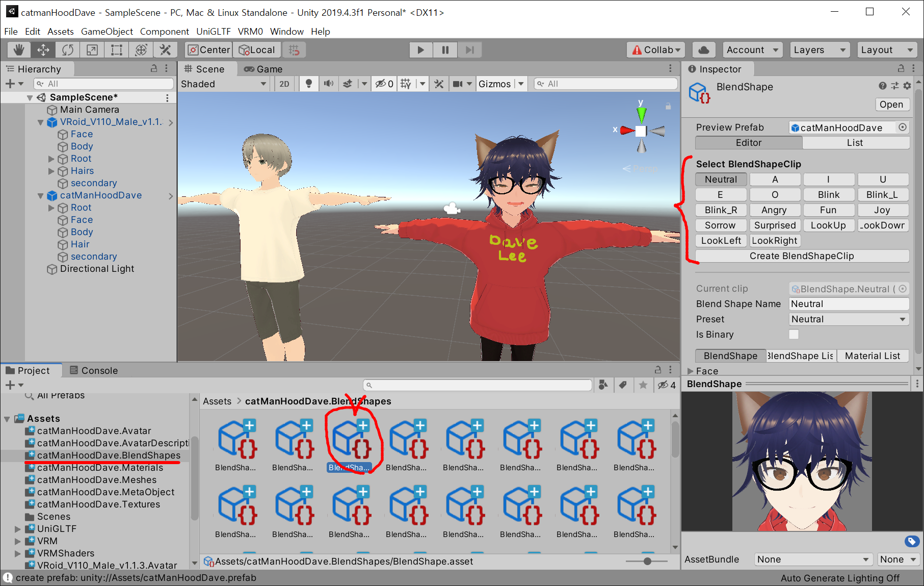Open the UniGLTF menu
This screenshot has height=586, width=924.
[214, 31]
